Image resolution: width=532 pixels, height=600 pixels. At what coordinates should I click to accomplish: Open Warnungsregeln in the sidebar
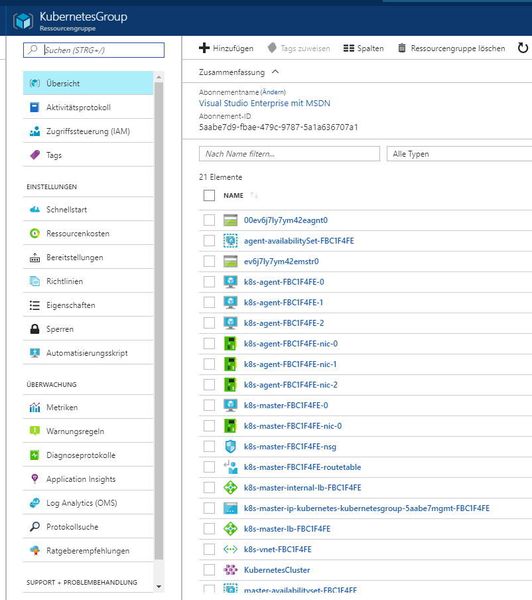point(88,431)
